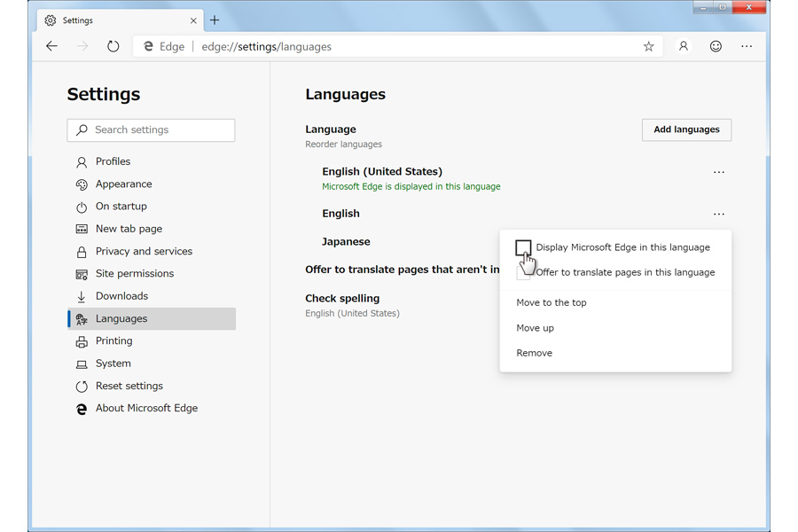Choose Move to the top
Image resolution: width=798 pixels, height=532 pixels.
(552, 302)
